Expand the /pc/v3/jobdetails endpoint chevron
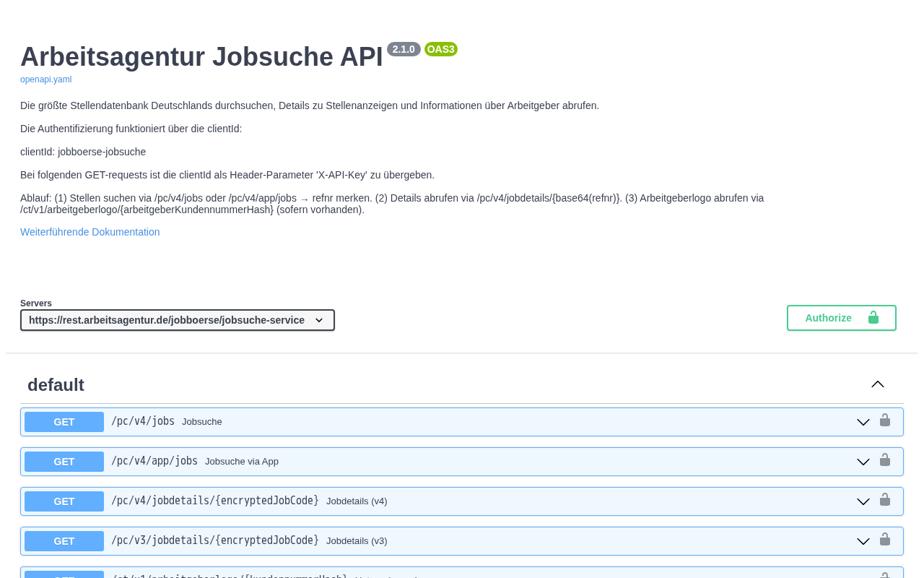The width and height of the screenshot is (924, 578). pos(863,541)
